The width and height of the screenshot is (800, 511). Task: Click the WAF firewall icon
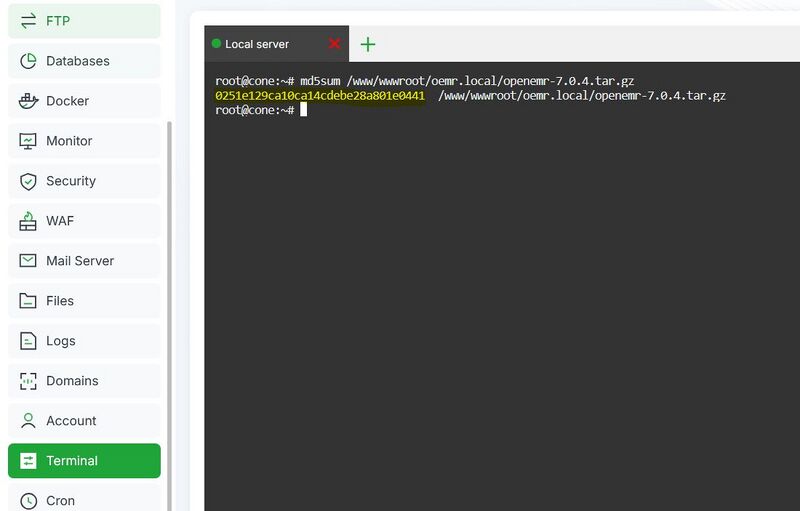pyautogui.click(x=28, y=221)
